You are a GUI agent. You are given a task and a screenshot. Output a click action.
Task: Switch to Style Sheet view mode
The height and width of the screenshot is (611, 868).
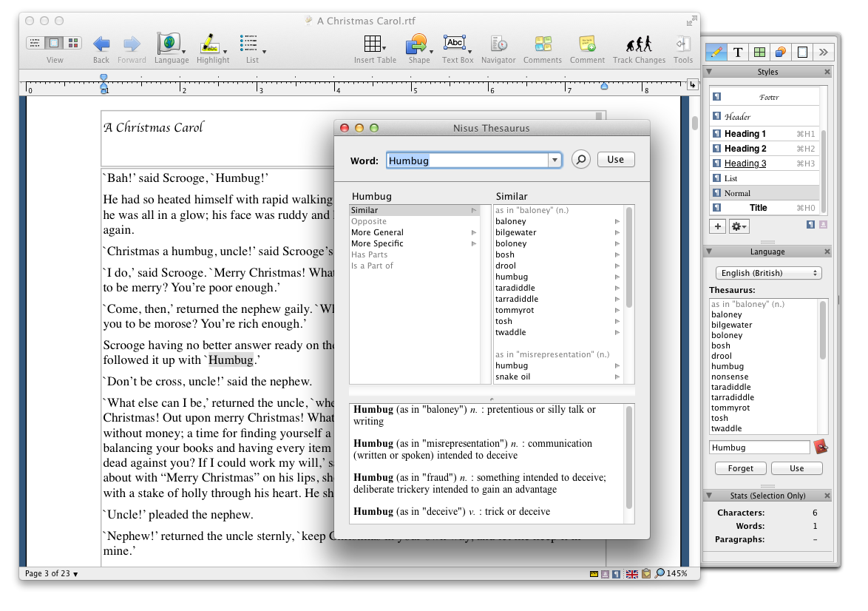point(72,43)
